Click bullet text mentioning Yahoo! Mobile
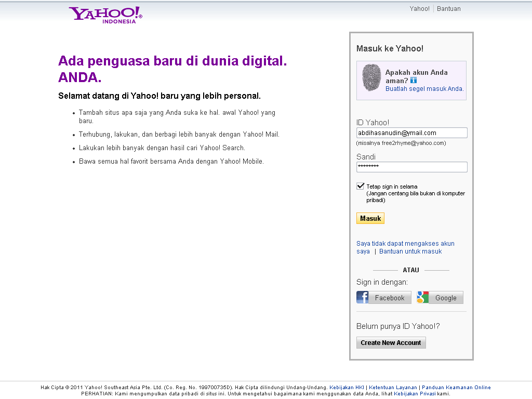The width and height of the screenshot is (532, 399). point(171,162)
